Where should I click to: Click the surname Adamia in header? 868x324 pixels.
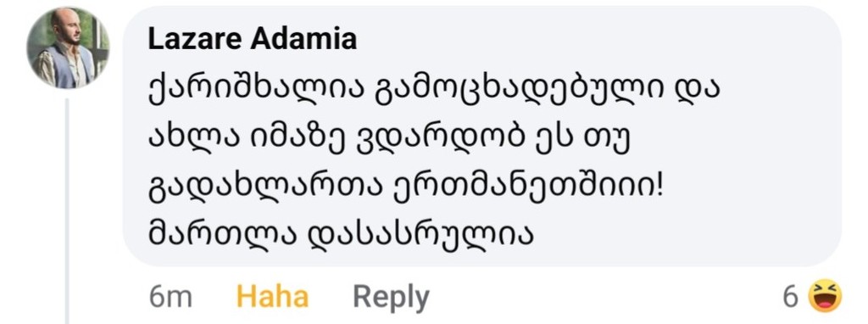[x=303, y=39]
